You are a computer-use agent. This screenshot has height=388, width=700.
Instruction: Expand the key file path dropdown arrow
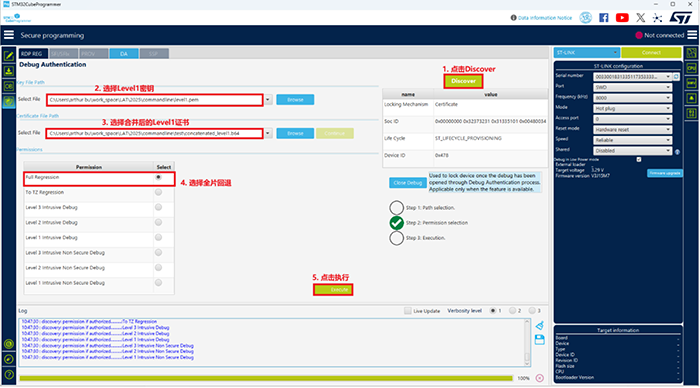[268, 100]
